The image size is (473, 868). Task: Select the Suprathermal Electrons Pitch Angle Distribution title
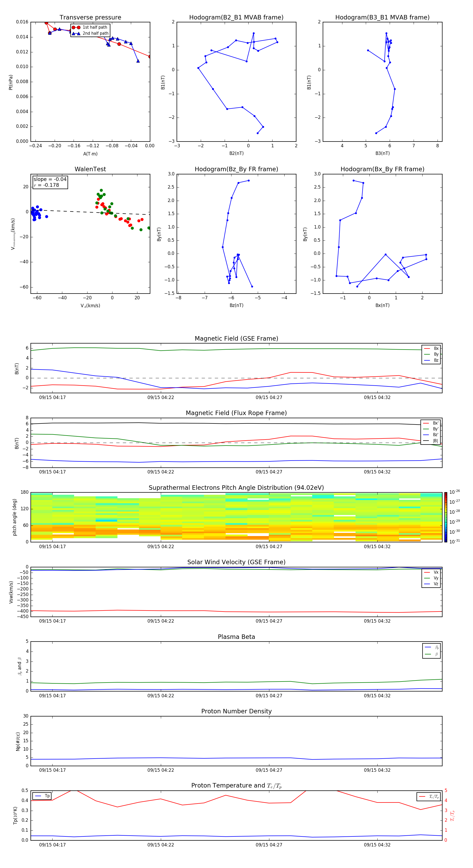[x=236, y=488]
